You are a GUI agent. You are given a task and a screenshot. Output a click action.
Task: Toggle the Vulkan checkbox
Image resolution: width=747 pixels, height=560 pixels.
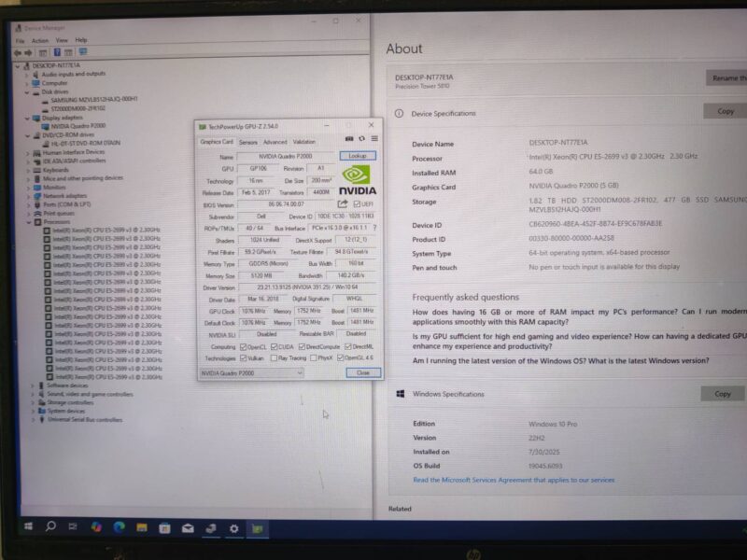point(244,357)
